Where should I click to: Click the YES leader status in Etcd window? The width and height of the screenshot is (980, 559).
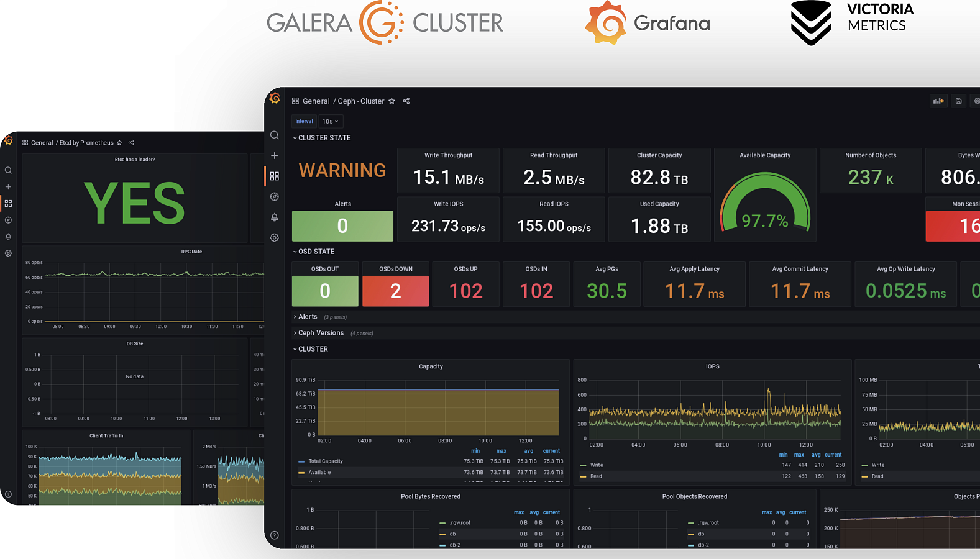[135, 202]
